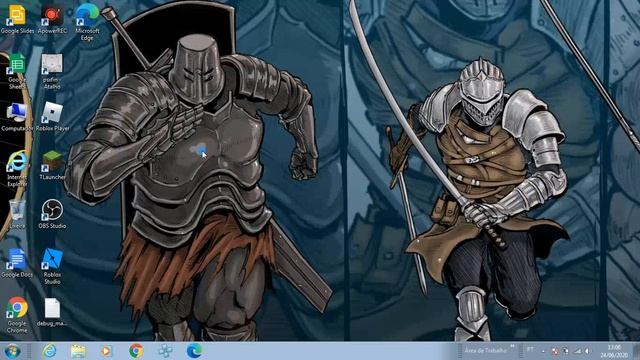Launch ApowerREC from the desktop
The width and height of the screenshot is (640, 360).
[x=52, y=19]
